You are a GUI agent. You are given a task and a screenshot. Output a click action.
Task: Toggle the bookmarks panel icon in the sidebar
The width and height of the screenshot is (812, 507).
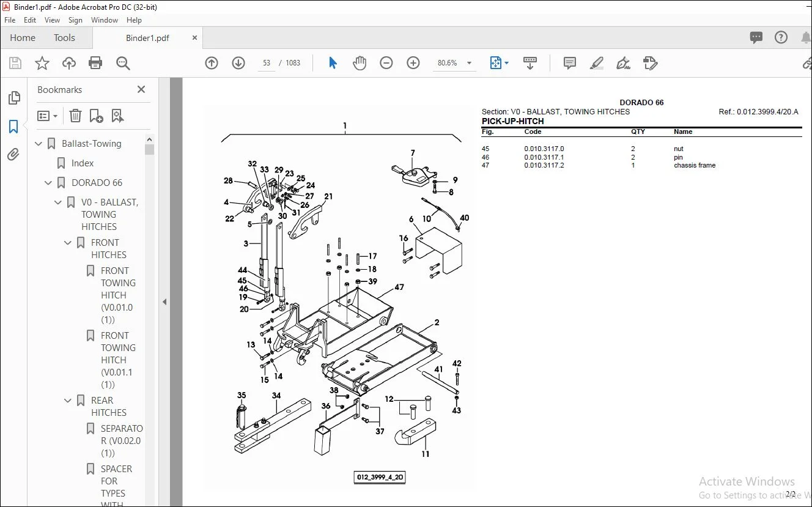pyautogui.click(x=13, y=127)
